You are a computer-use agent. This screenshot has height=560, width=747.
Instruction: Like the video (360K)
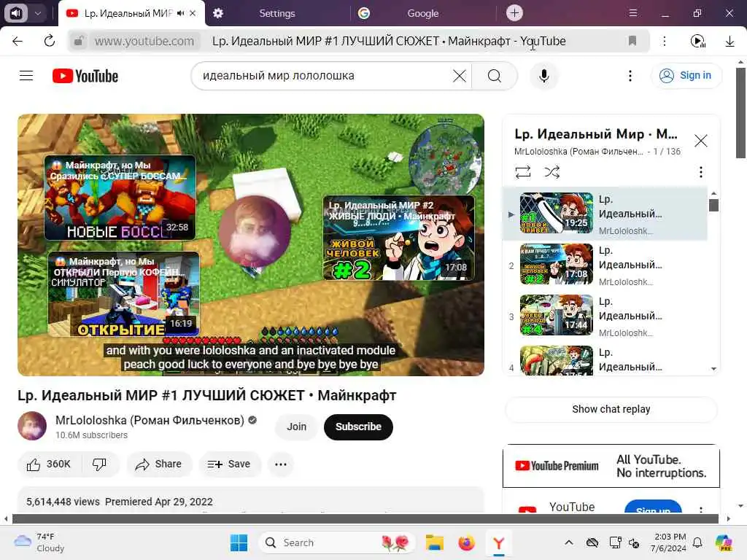[50, 464]
